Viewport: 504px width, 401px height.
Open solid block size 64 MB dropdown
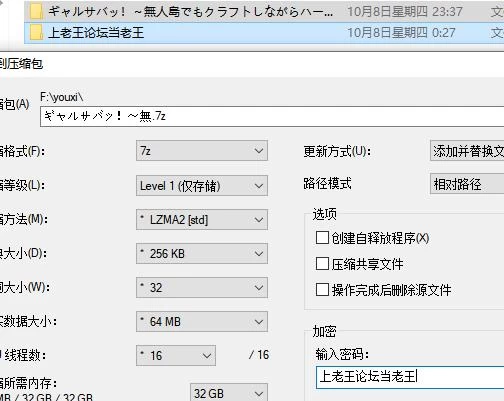[202, 322]
